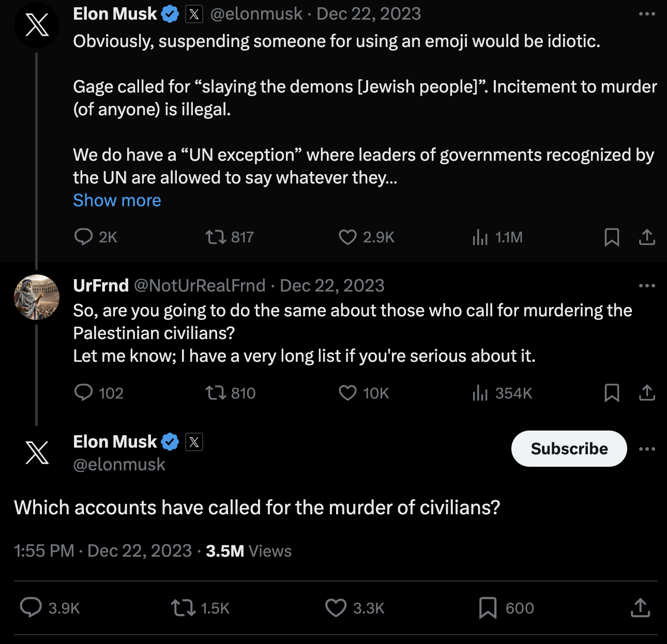667x644 pixels.
Task: Like the top tweet with 2.9K likes
Action: 347,237
